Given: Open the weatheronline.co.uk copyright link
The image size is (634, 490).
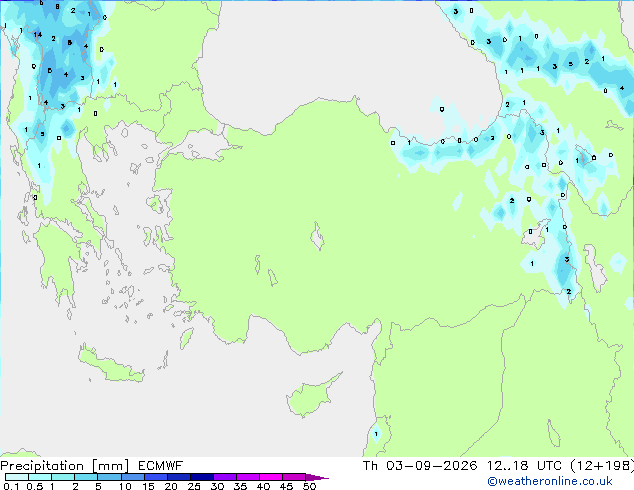Looking at the screenshot, I should [549, 481].
